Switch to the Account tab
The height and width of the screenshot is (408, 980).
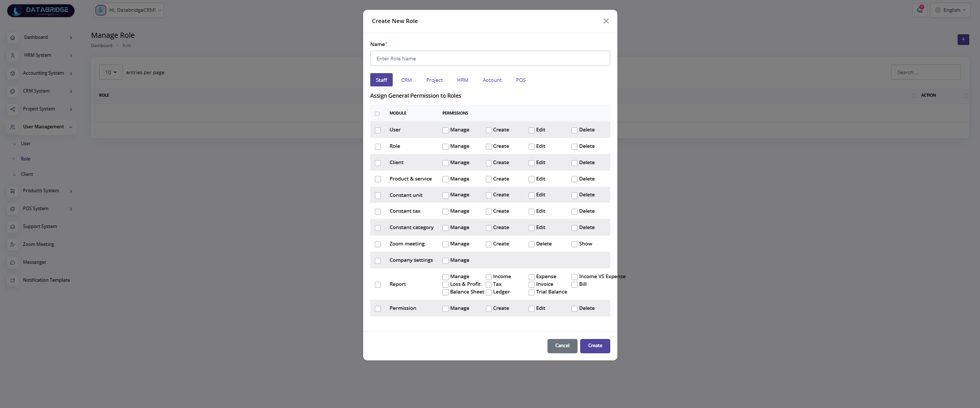pos(492,80)
